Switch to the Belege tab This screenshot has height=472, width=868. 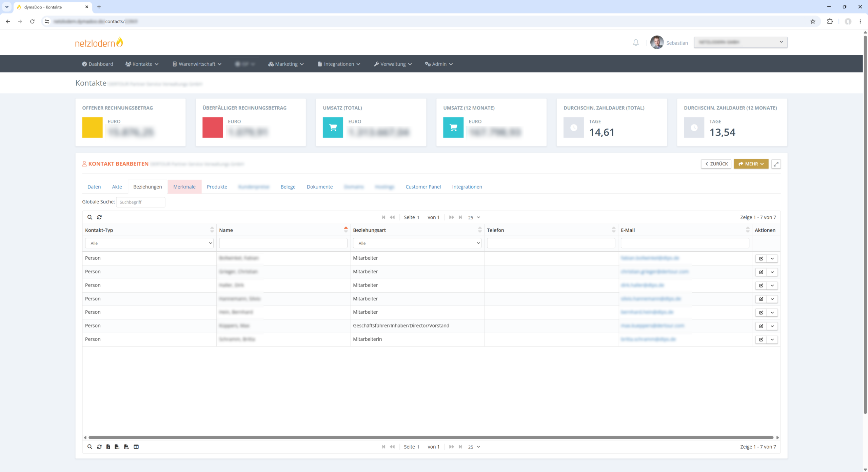(x=288, y=187)
